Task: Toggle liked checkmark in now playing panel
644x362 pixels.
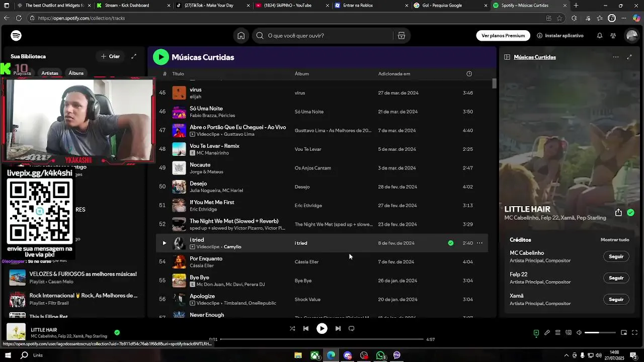Action: coord(630,213)
